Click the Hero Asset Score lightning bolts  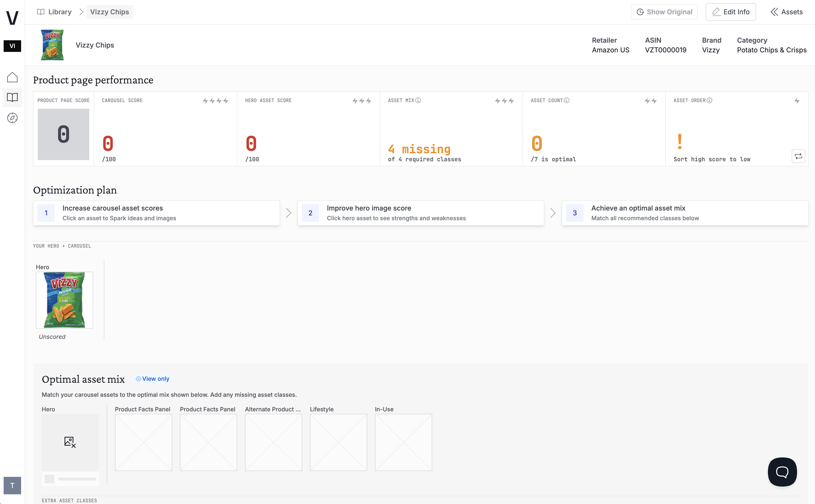(x=362, y=101)
